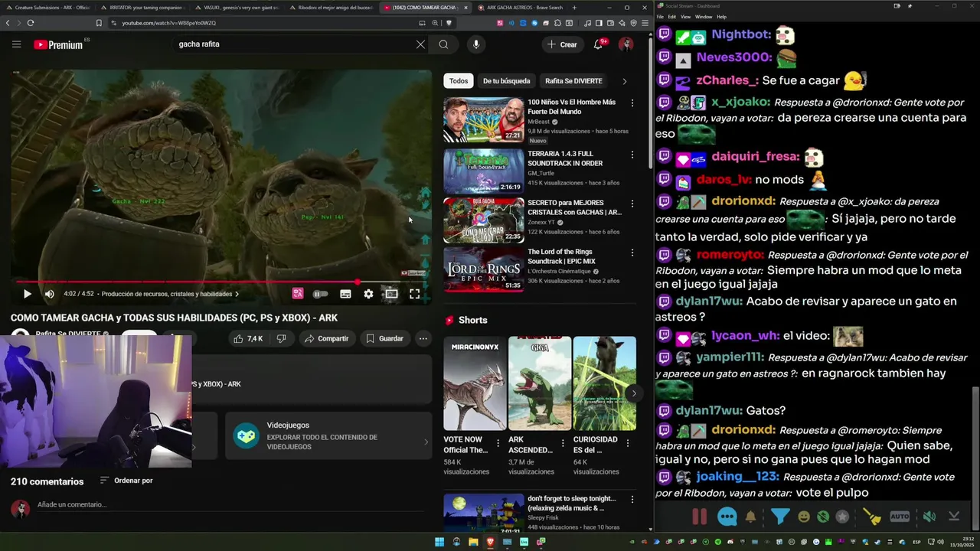
Task: Jump to bottom of chat arrow
Action: [x=954, y=517]
